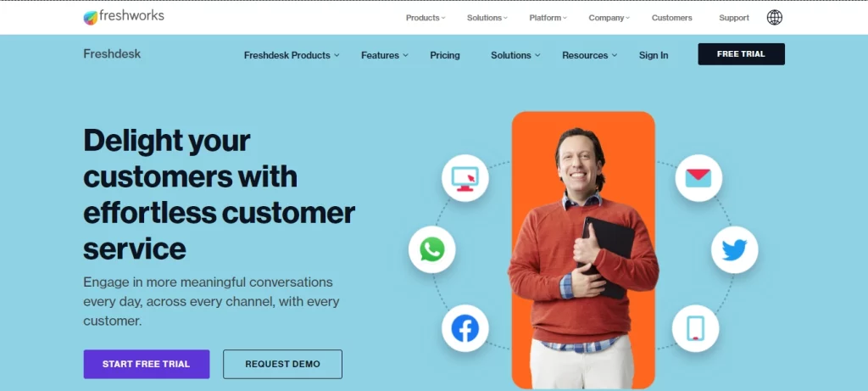Screen dimensions: 868x391
Task: Click the desktop monitor channel icon
Action: tap(465, 178)
